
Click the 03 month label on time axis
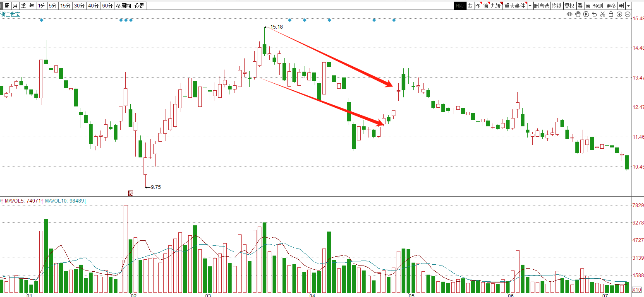[x=208, y=295]
